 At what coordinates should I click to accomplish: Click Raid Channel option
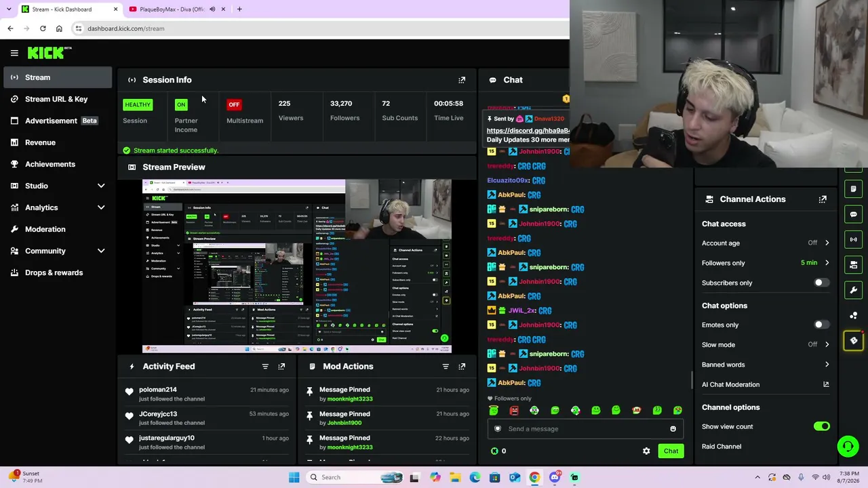click(722, 447)
